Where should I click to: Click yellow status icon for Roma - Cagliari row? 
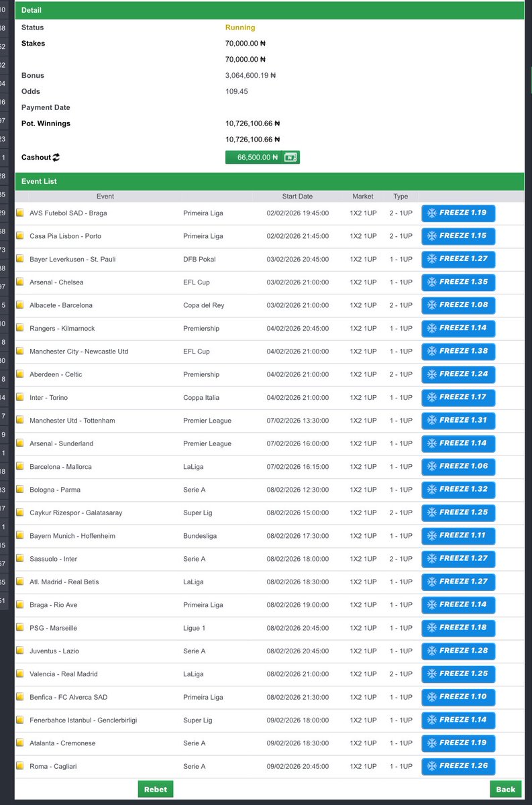[x=20, y=766]
